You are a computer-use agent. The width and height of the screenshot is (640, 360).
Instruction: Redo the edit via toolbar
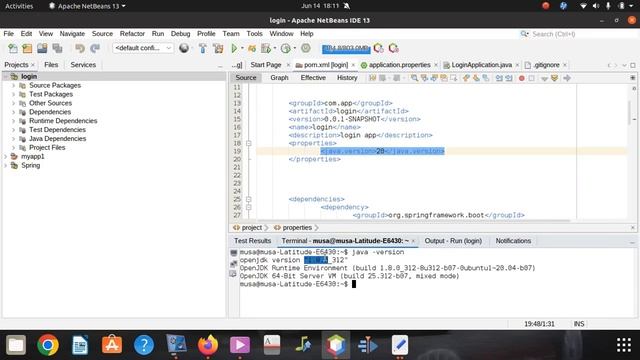[x=95, y=49]
